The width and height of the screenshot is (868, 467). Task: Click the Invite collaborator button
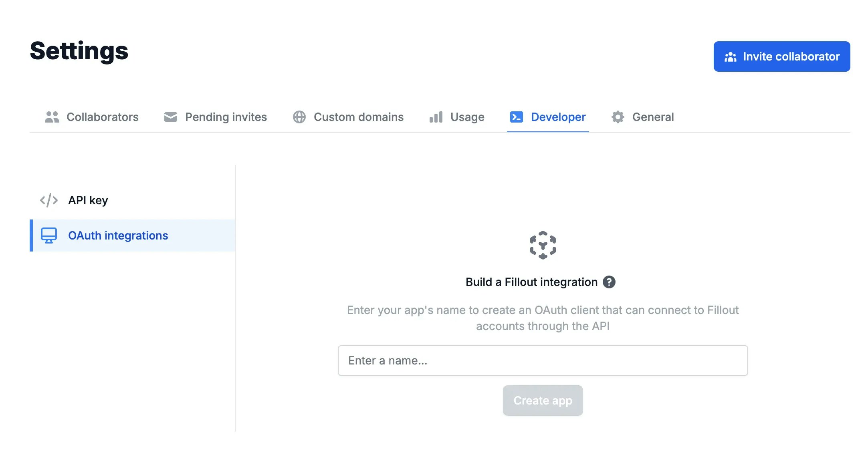[x=781, y=56]
